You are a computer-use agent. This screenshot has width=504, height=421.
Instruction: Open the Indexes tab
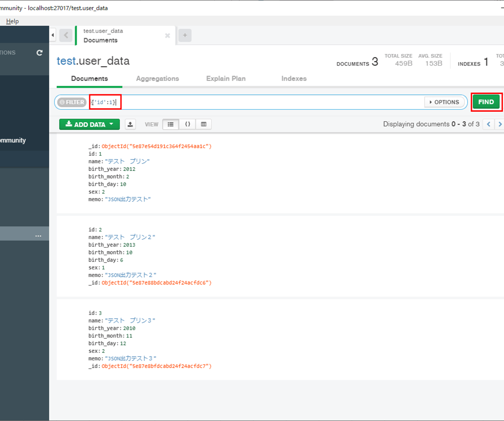click(x=294, y=78)
